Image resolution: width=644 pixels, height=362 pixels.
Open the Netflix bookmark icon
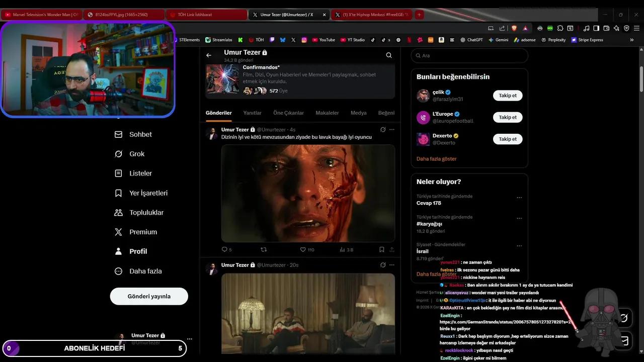click(409, 40)
